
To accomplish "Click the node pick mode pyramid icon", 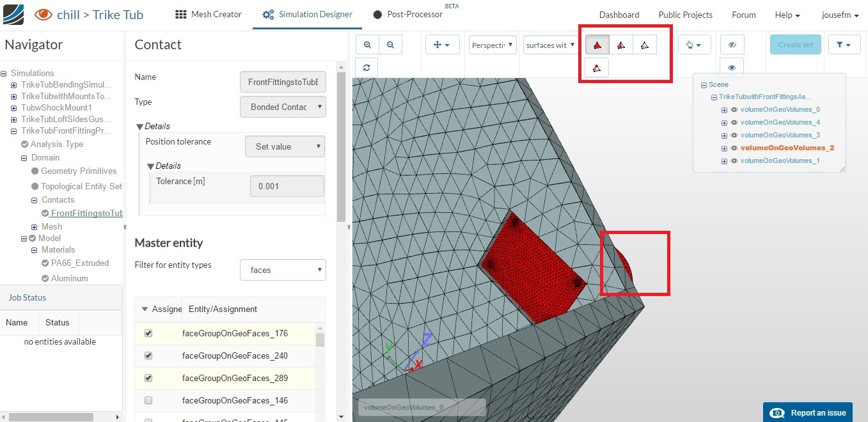I will (x=597, y=68).
